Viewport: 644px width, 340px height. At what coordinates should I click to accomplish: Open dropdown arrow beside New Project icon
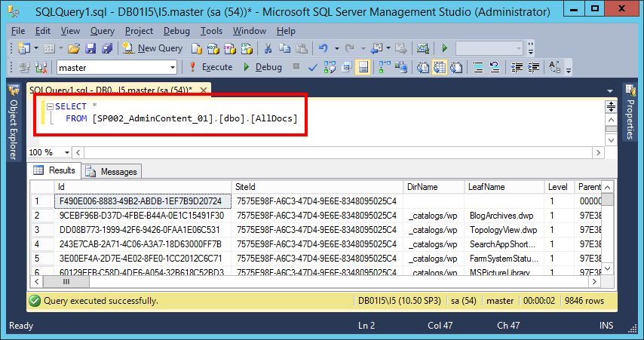[x=36, y=48]
